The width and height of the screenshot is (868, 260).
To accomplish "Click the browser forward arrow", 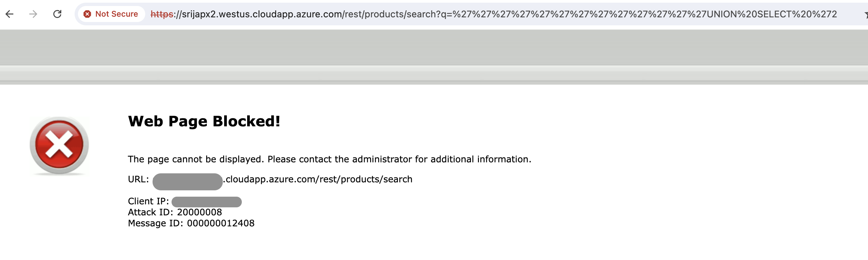I will pos(33,14).
